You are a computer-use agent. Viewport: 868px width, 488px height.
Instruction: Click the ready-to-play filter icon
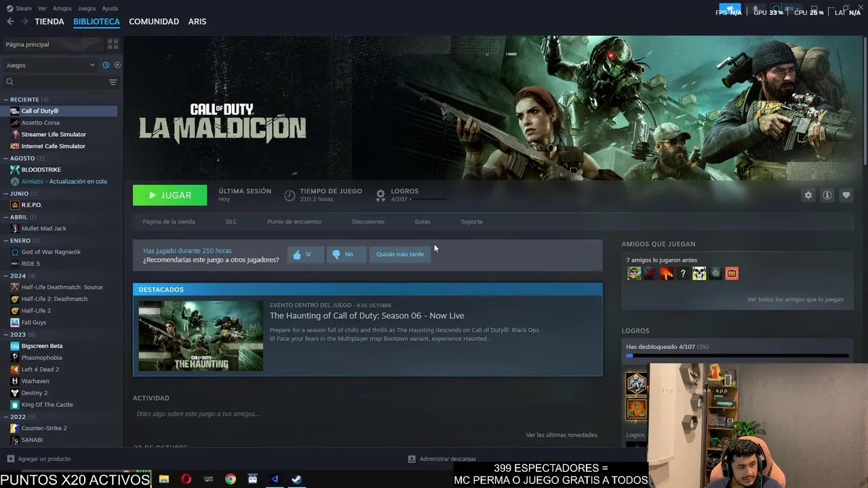(x=117, y=65)
